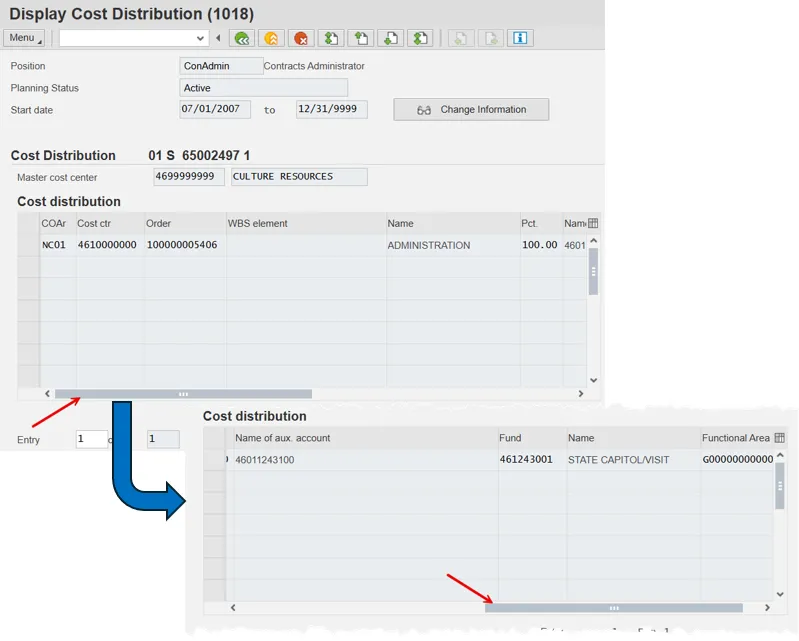This screenshot has width=799, height=641.
Task: Open table settings icon in lower Cost distribution grid
Action: coord(779,438)
